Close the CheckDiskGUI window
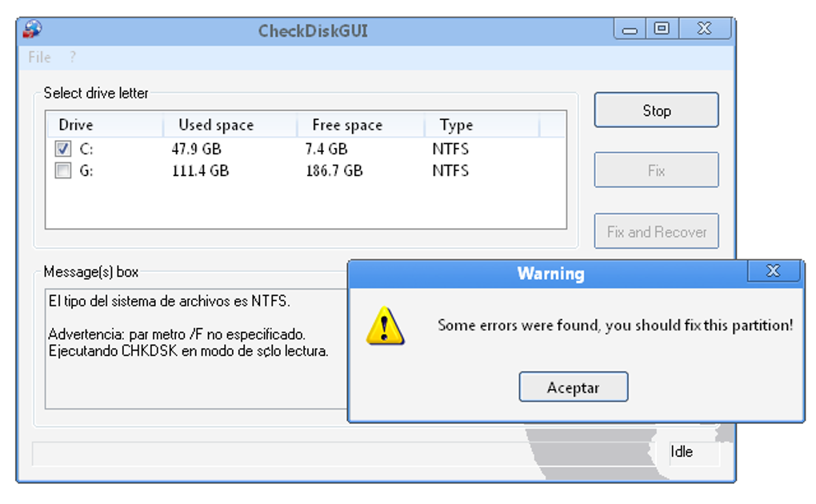816x504 pixels. [x=705, y=29]
